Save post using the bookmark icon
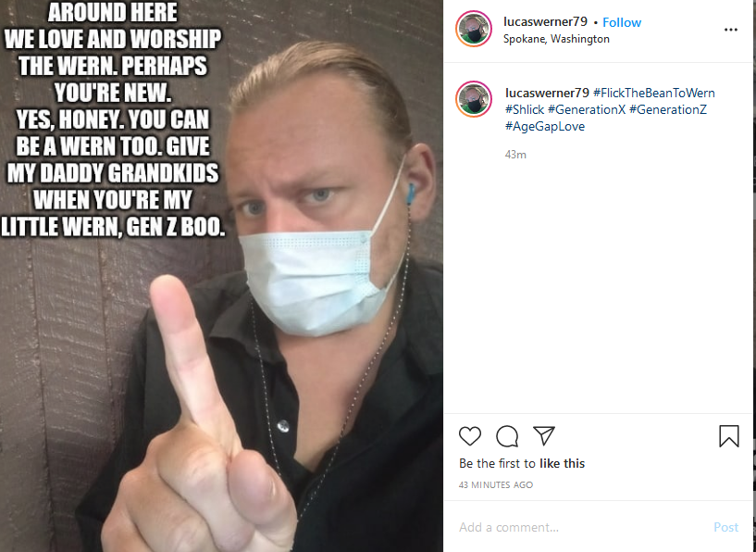 tap(728, 435)
